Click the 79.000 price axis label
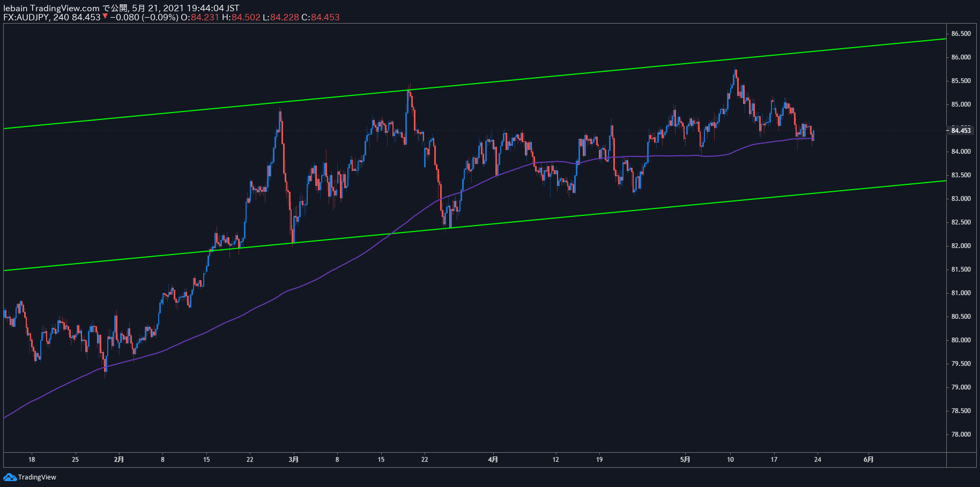Image resolution: width=980 pixels, height=487 pixels. [x=961, y=387]
